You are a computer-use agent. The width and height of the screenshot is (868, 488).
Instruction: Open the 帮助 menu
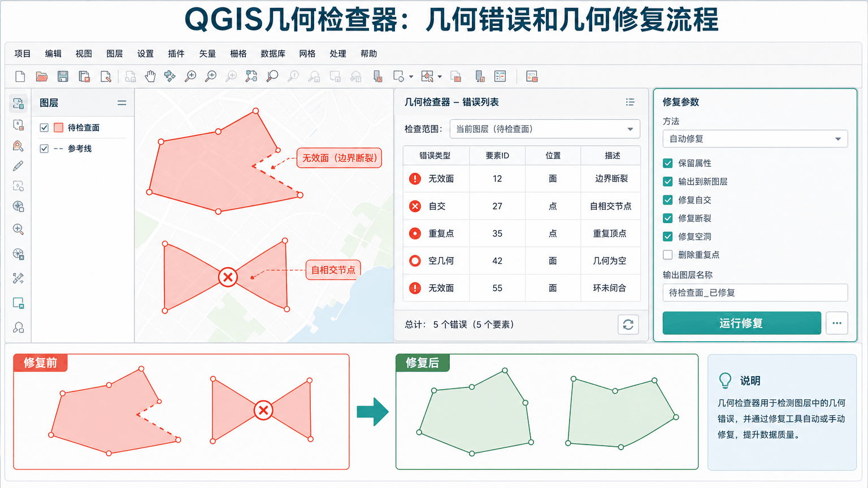pos(368,54)
